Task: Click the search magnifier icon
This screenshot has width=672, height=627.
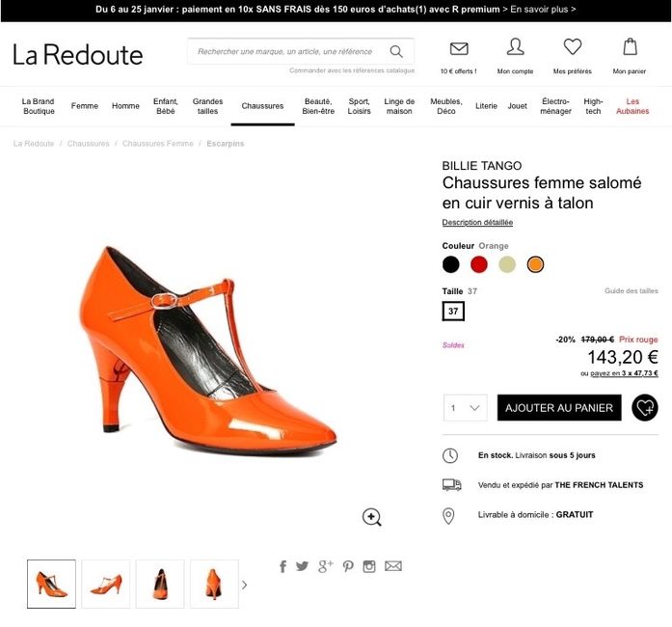Action: (x=396, y=51)
